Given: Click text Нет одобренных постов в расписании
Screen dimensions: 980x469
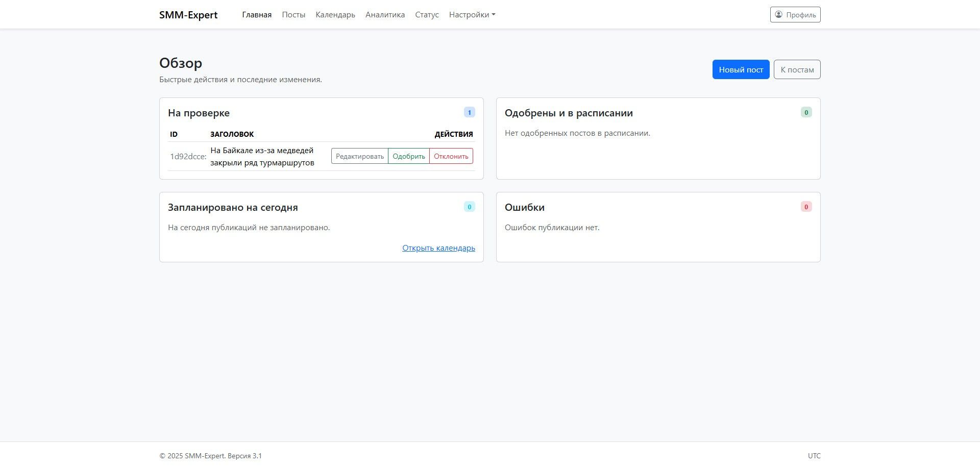Looking at the screenshot, I should click(x=577, y=133).
